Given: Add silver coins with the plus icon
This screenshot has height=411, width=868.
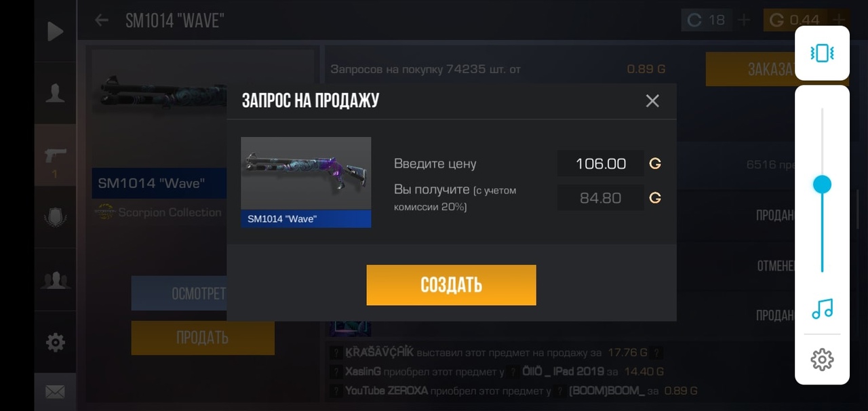Looking at the screenshot, I should click(743, 20).
